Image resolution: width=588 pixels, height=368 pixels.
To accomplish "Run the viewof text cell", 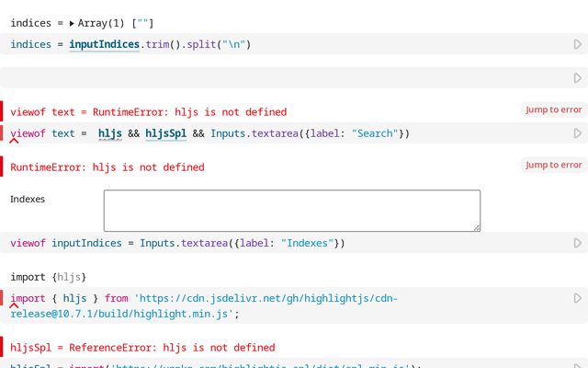I will (577, 133).
